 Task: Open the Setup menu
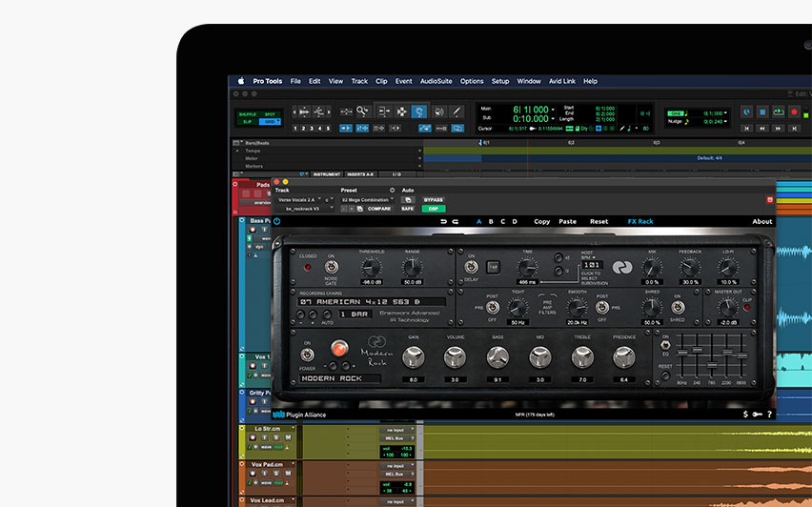point(499,81)
